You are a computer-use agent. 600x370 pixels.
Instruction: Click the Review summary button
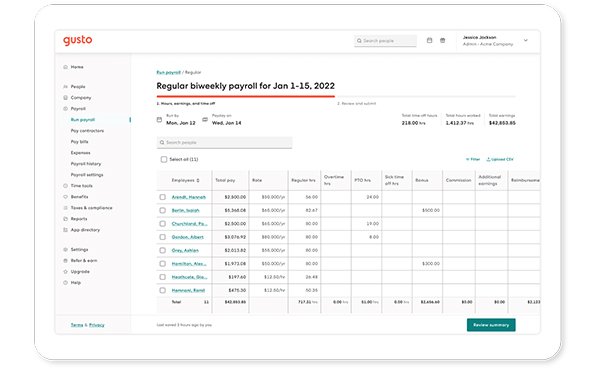coord(491,325)
